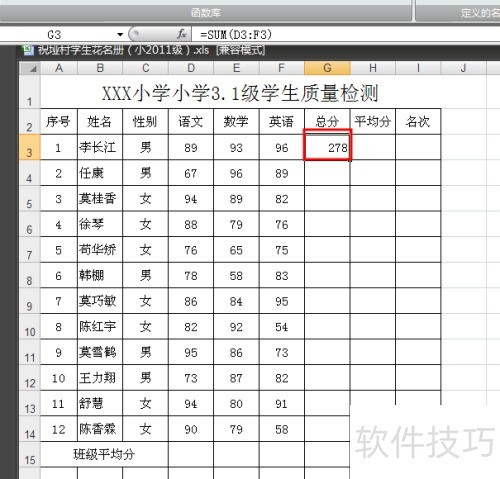
Task: Select column H header
Action: tap(373, 68)
